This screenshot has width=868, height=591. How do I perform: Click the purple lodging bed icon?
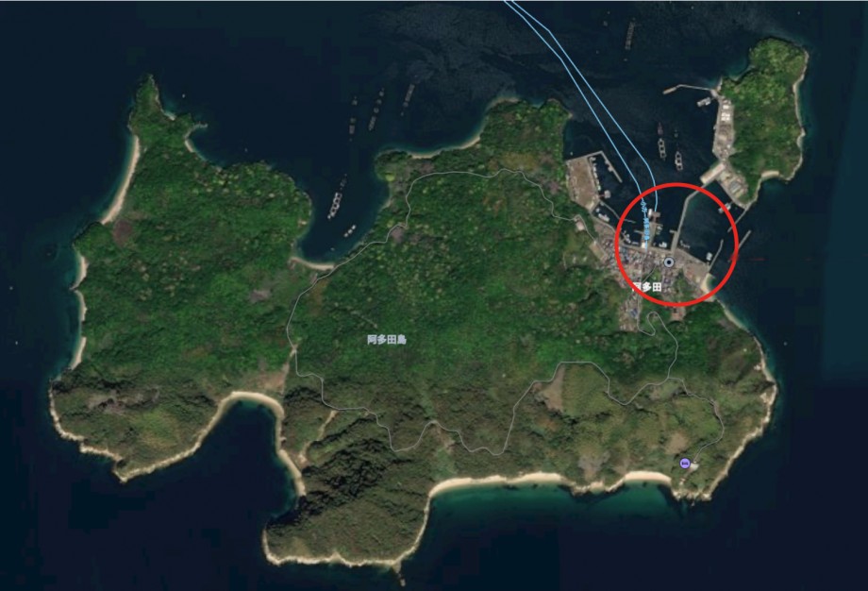685,463
